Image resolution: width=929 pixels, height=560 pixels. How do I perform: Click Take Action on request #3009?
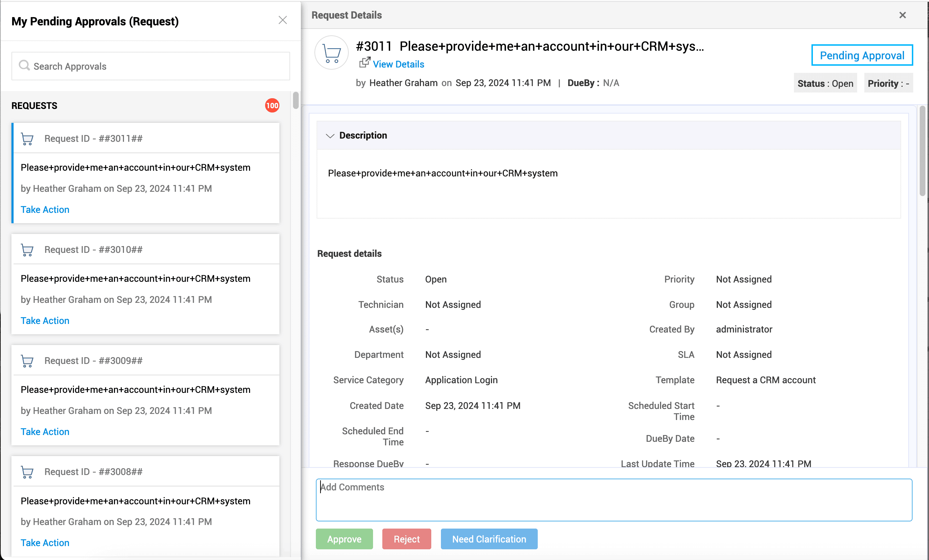click(x=45, y=431)
